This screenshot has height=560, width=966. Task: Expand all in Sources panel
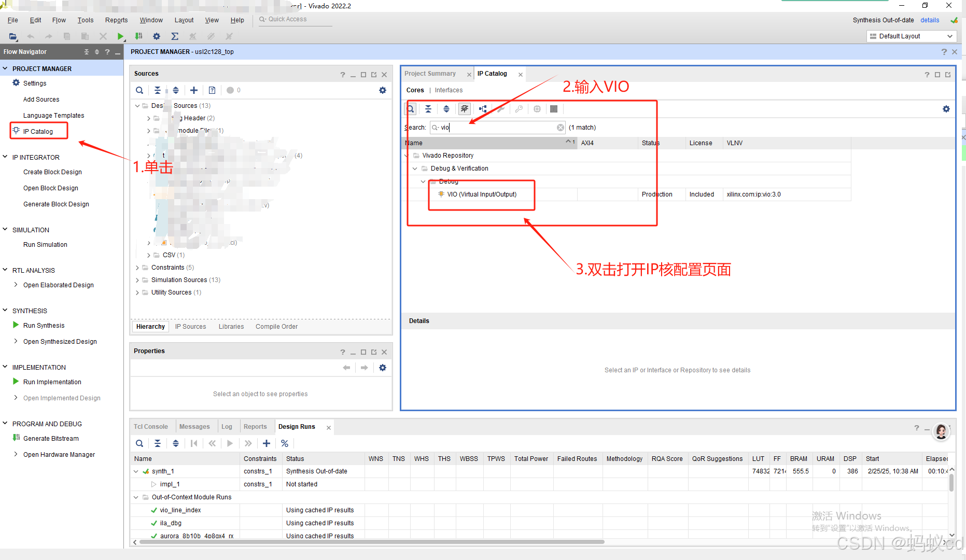176,90
